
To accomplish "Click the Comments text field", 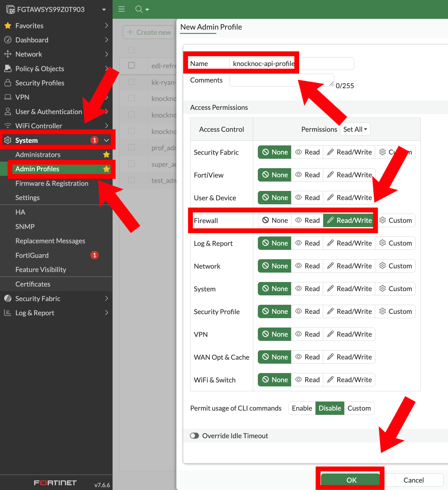I will coord(281,80).
